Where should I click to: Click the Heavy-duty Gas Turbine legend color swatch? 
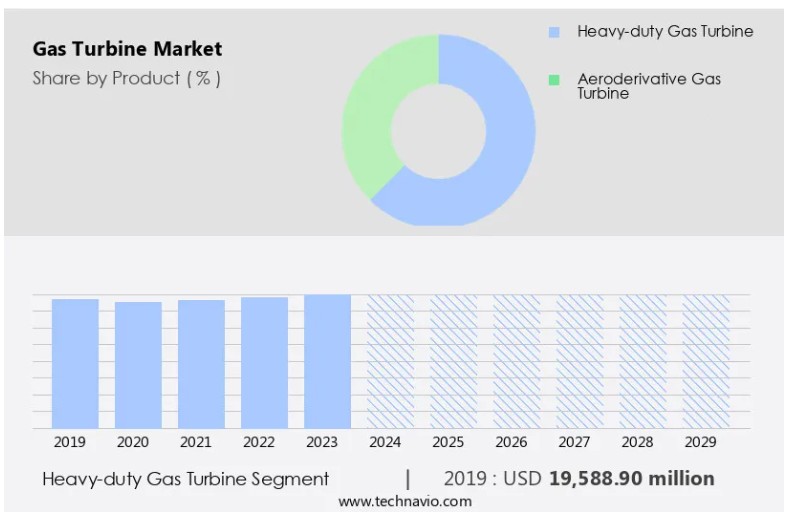click(x=554, y=32)
